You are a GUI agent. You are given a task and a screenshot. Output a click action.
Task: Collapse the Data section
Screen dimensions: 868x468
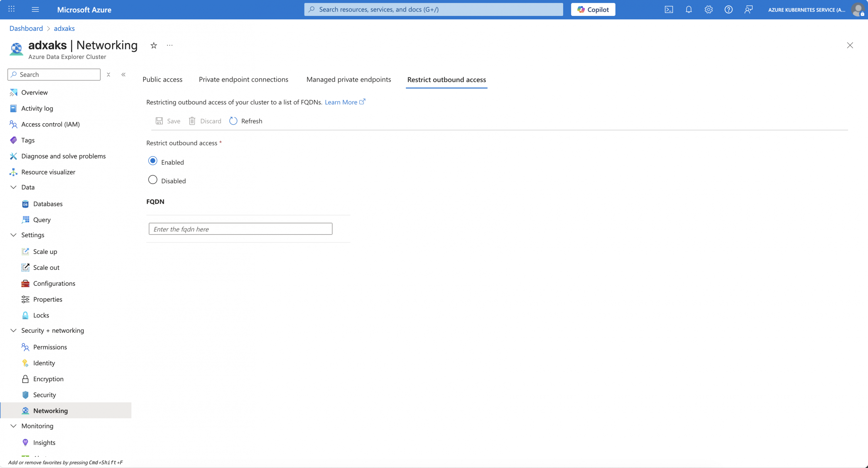pos(14,187)
